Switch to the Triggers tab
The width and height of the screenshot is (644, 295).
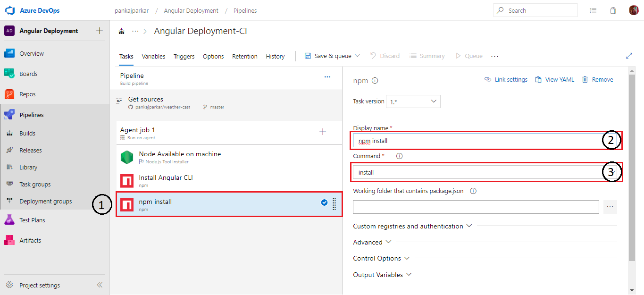(x=184, y=56)
